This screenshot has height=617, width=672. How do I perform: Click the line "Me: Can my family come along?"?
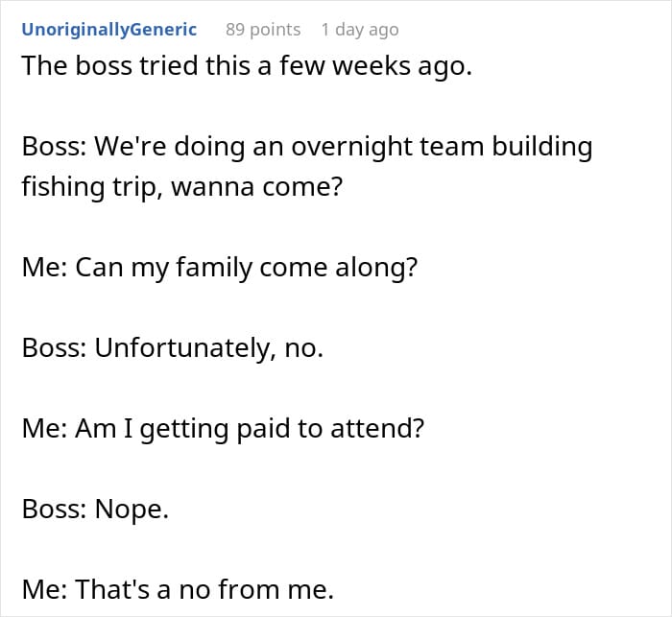(x=219, y=267)
